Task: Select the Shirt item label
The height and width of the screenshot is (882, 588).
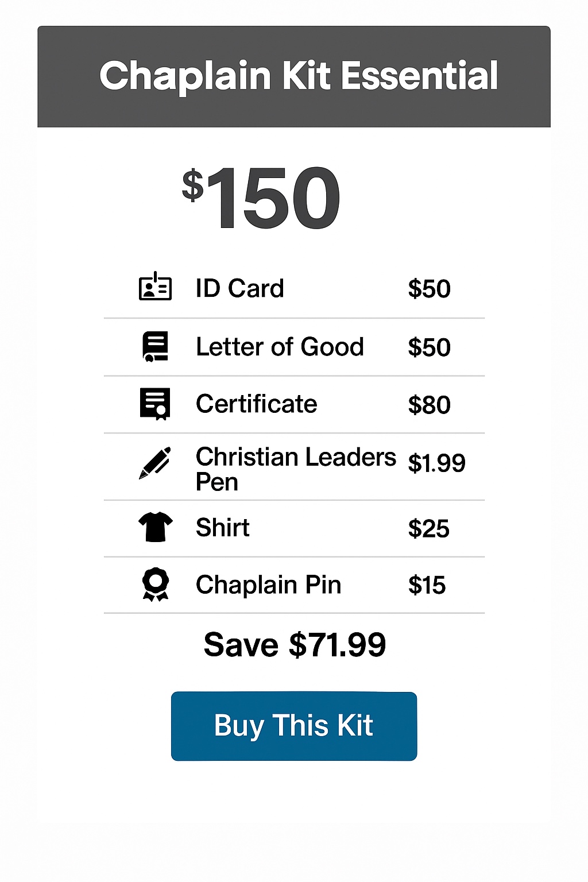Action: click(223, 528)
